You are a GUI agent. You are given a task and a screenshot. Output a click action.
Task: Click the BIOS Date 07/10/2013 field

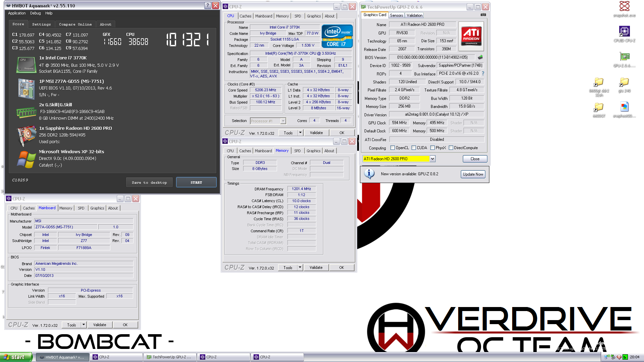click(84, 276)
